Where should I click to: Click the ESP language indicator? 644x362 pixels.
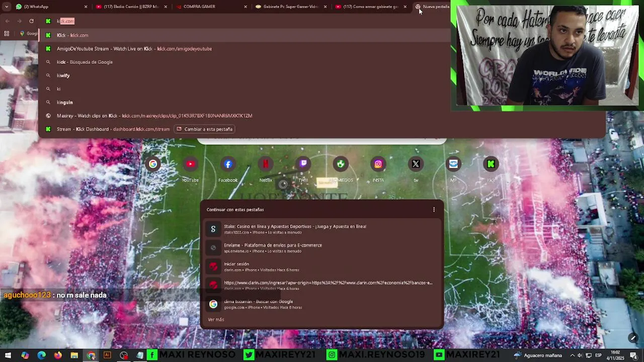[598, 355]
